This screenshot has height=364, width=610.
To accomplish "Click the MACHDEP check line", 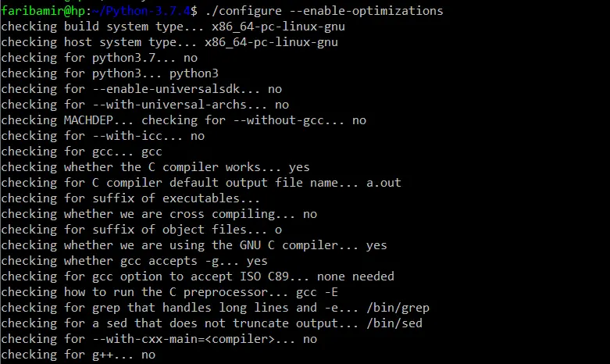I will pos(183,120).
